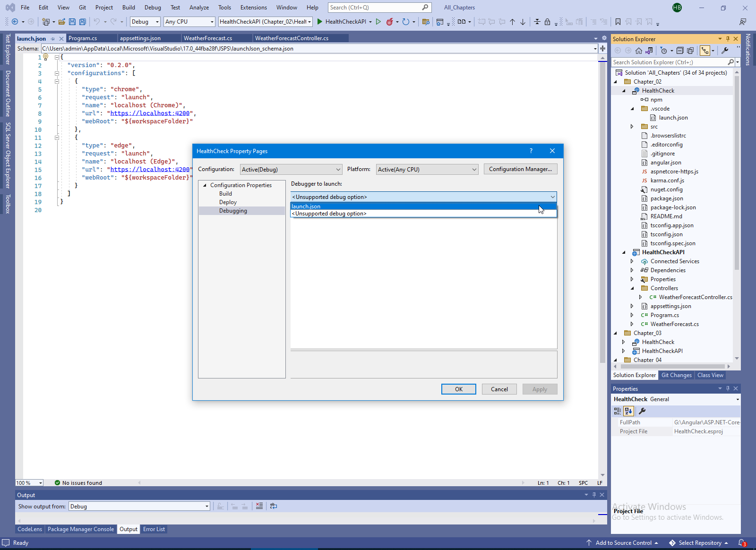Toggle Track Active Item in Solution Explorer
The width and height of the screenshot is (756, 550).
[705, 51]
